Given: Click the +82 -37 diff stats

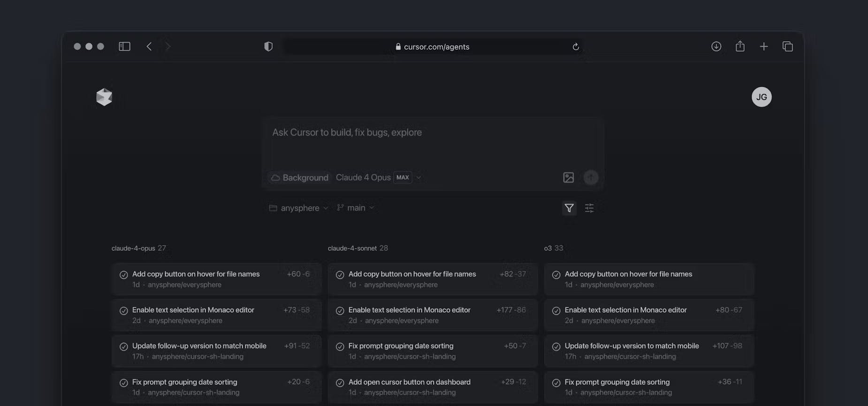Looking at the screenshot, I should 513,274.
